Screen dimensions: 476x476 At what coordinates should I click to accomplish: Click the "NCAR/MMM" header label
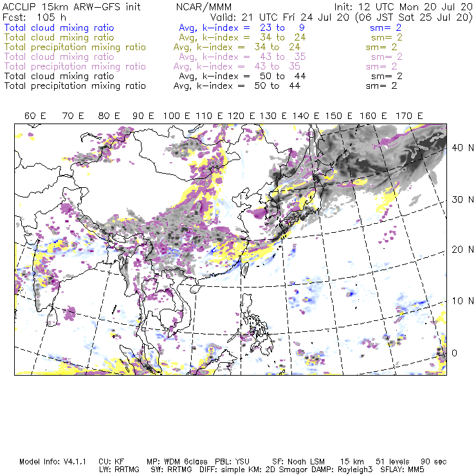coord(204,7)
